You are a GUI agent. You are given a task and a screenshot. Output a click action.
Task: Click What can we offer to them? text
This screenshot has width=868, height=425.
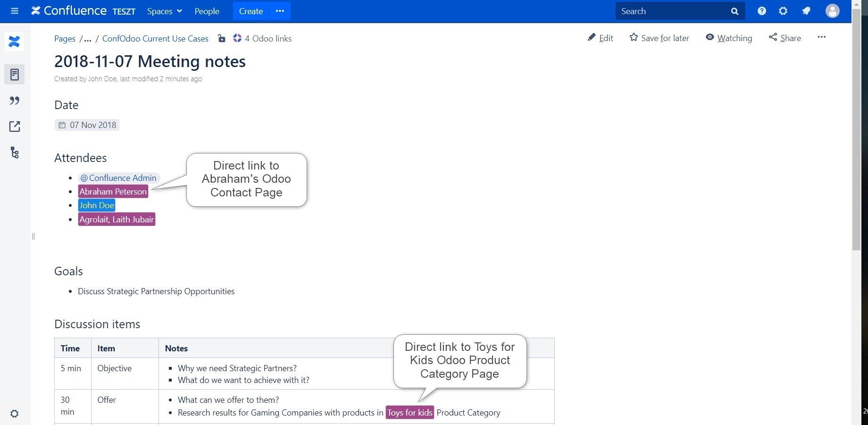[x=228, y=400]
